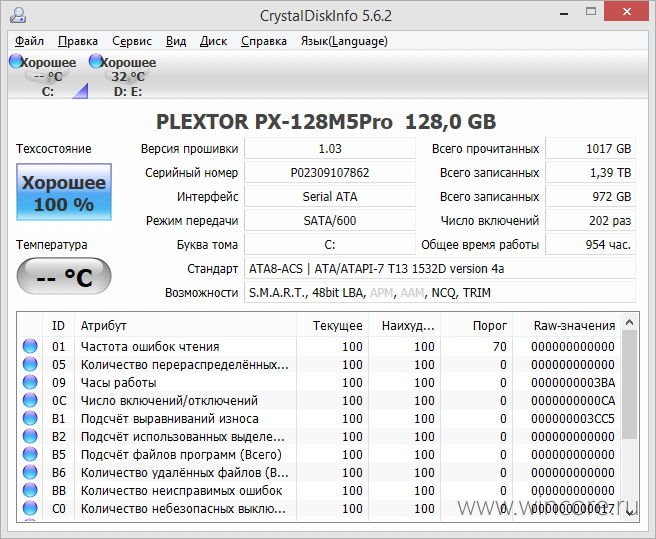The image size is (656, 539).
Task: Click the drive letter field C:
Action: pos(330,244)
